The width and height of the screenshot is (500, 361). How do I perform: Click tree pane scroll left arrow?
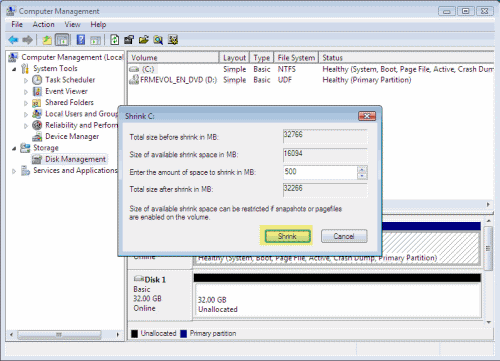pyautogui.click(x=12, y=334)
